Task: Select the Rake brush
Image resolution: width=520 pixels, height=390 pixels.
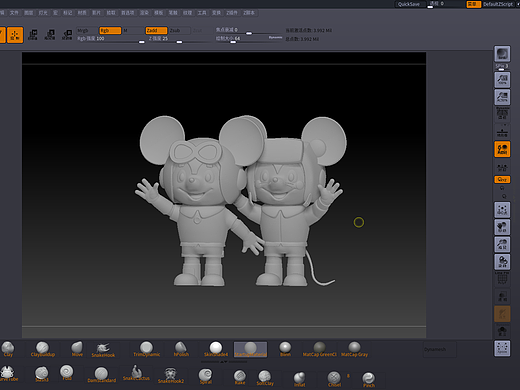Action: pyautogui.click(x=240, y=377)
